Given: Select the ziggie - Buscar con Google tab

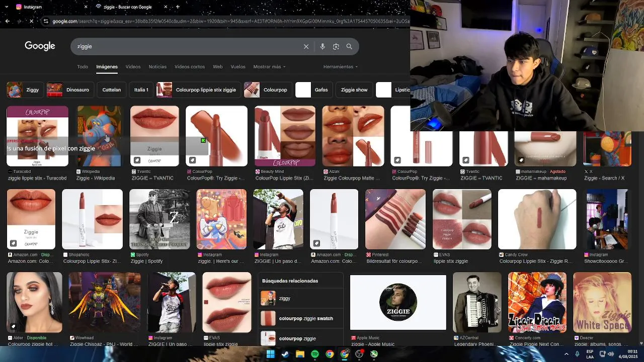Looking at the screenshot, I should pos(131,7).
